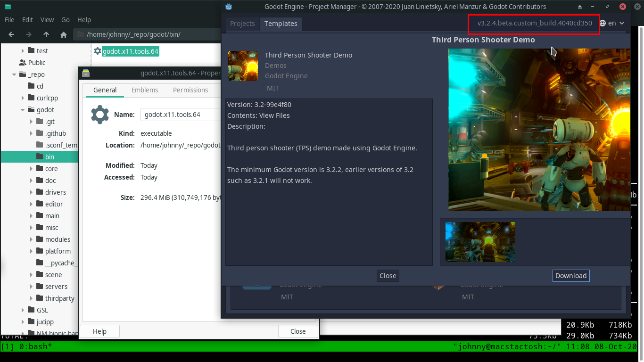Screen dimensions: 644x362
Task: Select the doc folder in tree
Action: pos(50,181)
